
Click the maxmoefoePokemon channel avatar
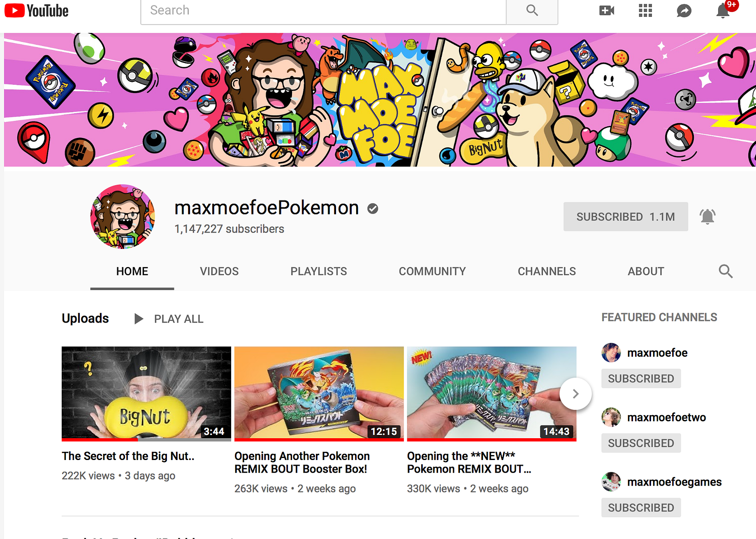pyautogui.click(x=123, y=216)
